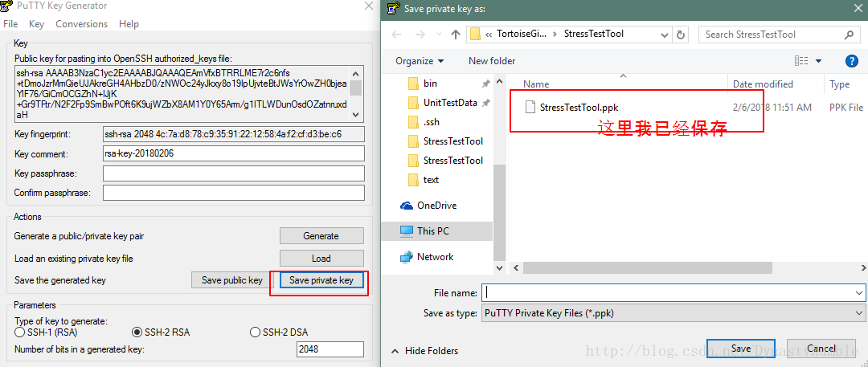Click Save public key button

tap(232, 280)
